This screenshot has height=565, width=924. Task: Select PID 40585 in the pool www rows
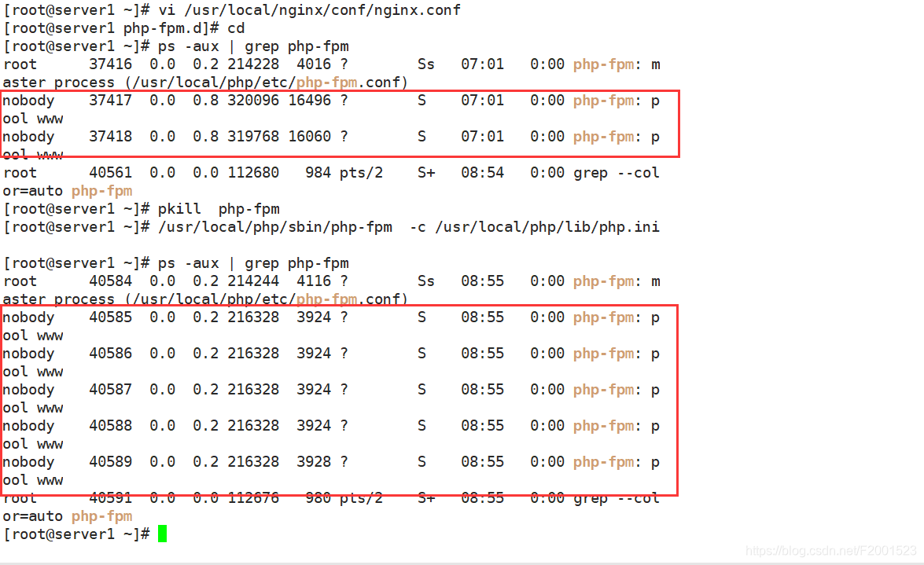(x=111, y=317)
